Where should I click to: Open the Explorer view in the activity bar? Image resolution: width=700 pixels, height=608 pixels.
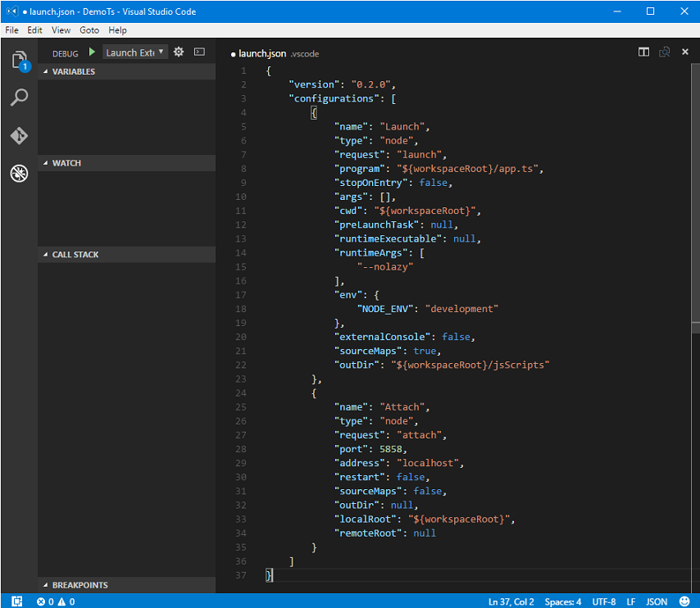(x=19, y=60)
